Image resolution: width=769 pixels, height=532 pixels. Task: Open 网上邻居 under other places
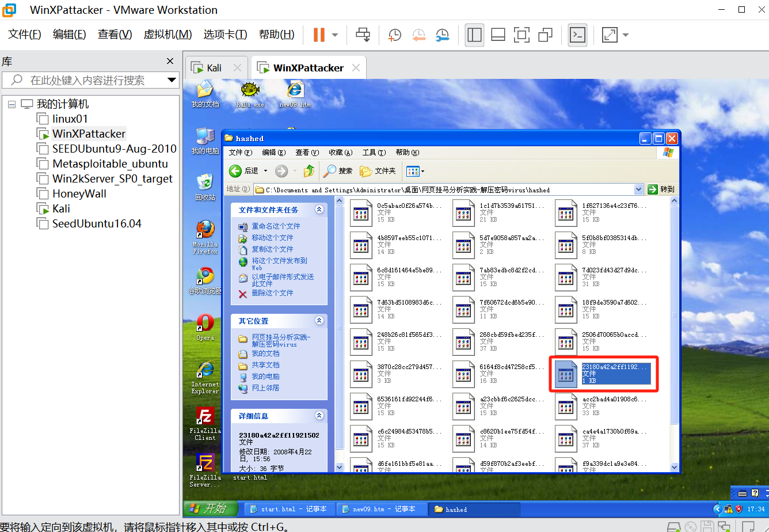(265, 388)
